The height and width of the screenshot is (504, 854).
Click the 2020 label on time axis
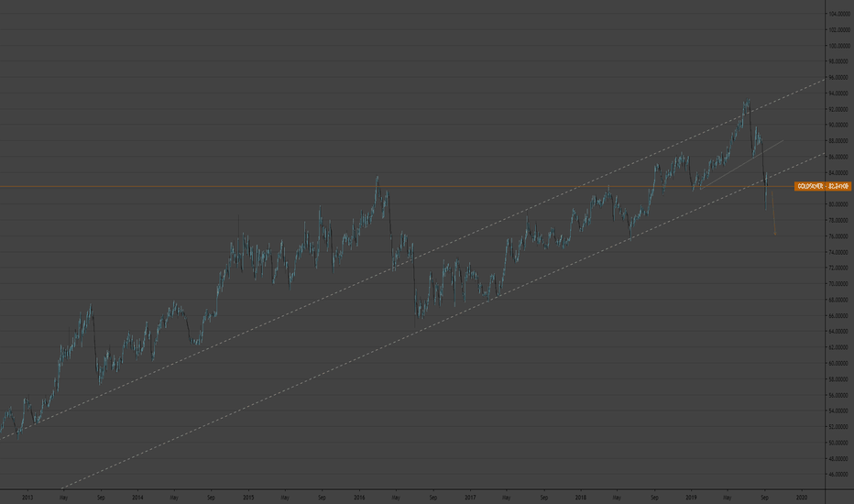[802, 497]
